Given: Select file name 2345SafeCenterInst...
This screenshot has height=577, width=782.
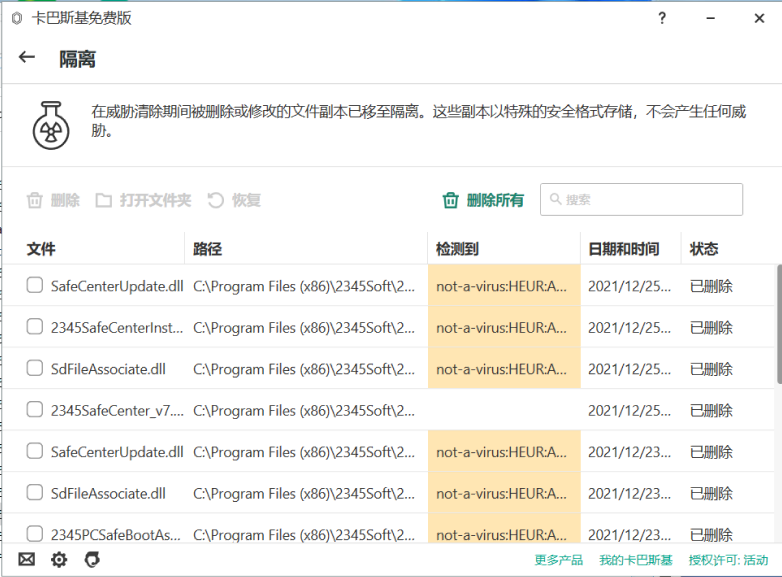Looking at the screenshot, I should [x=117, y=328].
